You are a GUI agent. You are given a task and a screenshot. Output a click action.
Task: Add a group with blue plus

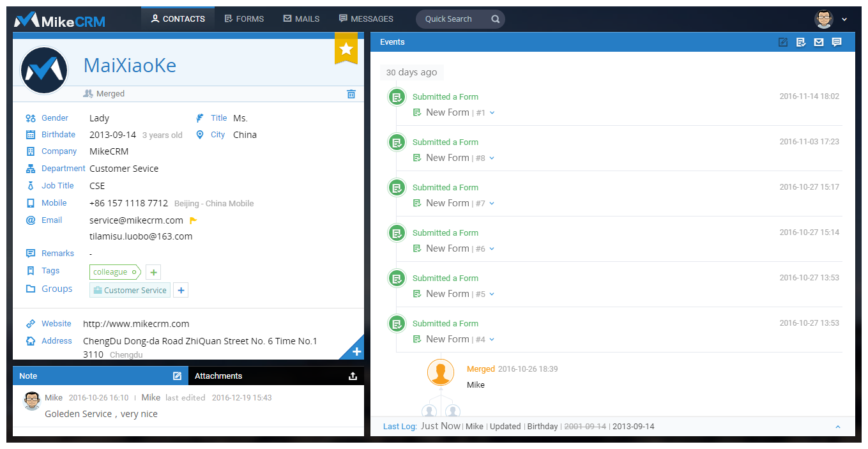tap(181, 291)
